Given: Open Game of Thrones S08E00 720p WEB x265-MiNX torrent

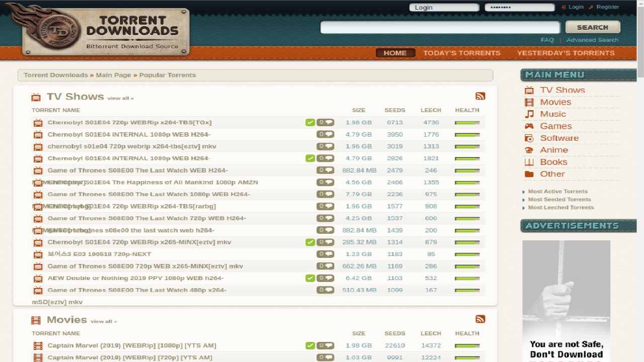Looking at the screenshot, I should click(145, 266).
